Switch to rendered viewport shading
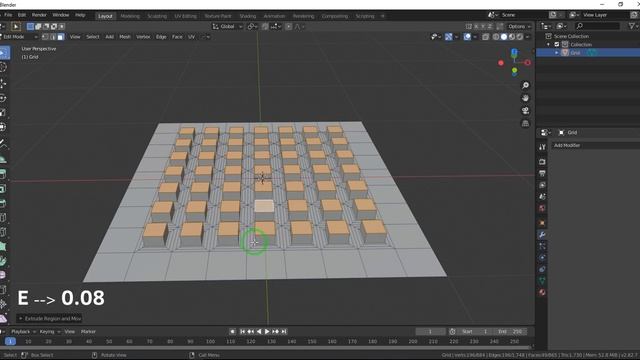 coord(519,37)
